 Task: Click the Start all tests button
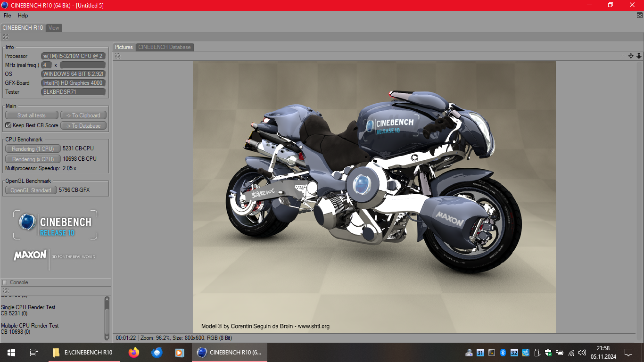tap(32, 115)
